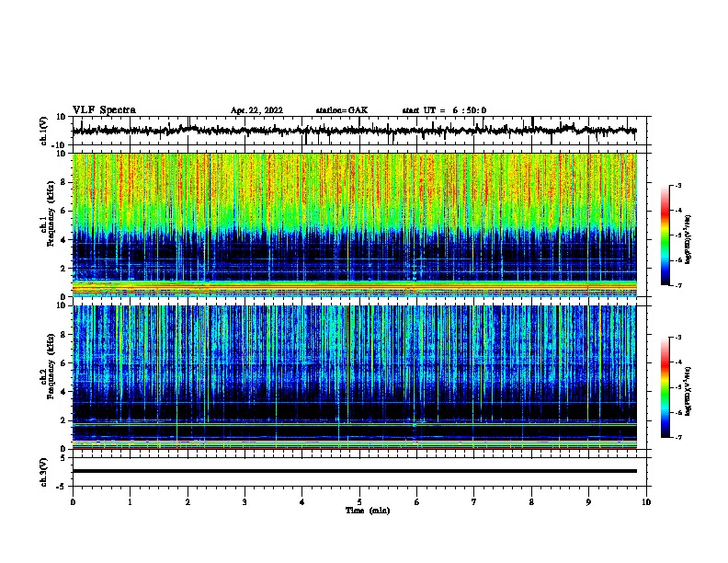Viewport: 728px width, 563px height.
Task: Click the time axis tick label "5"
Action: [x=359, y=502]
